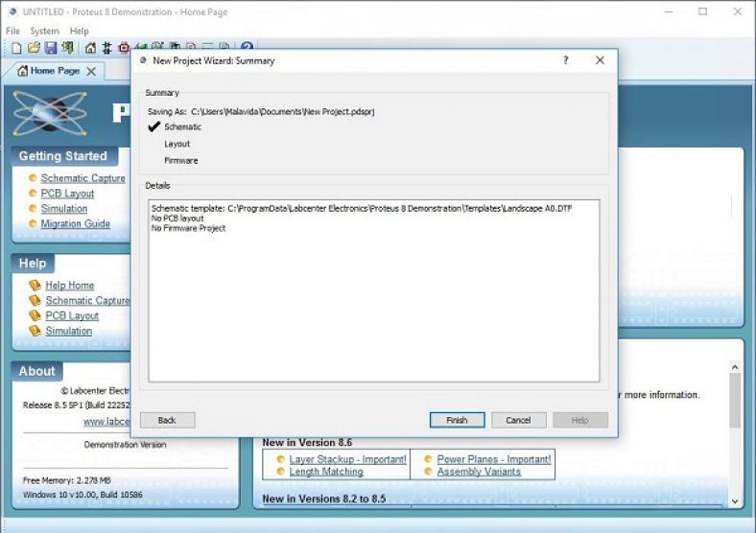Click the New Project toolbar icon
The height and width of the screenshot is (533, 756).
click(x=16, y=48)
